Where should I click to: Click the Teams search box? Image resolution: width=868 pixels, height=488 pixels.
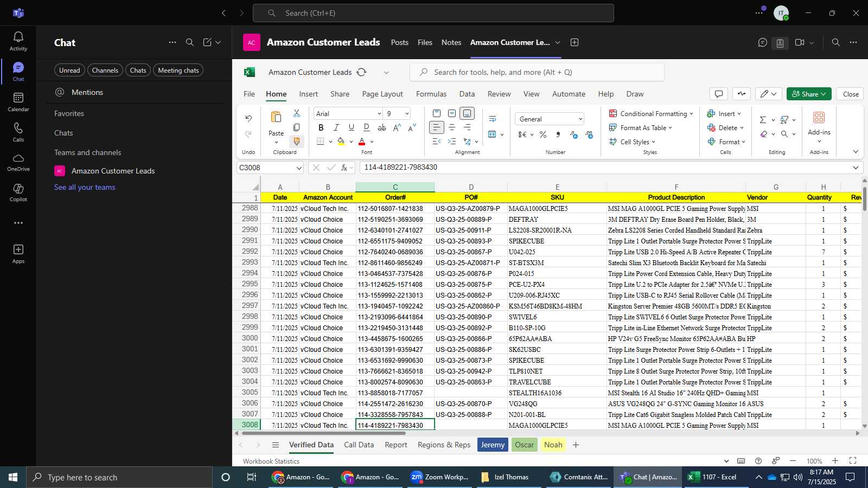click(433, 13)
